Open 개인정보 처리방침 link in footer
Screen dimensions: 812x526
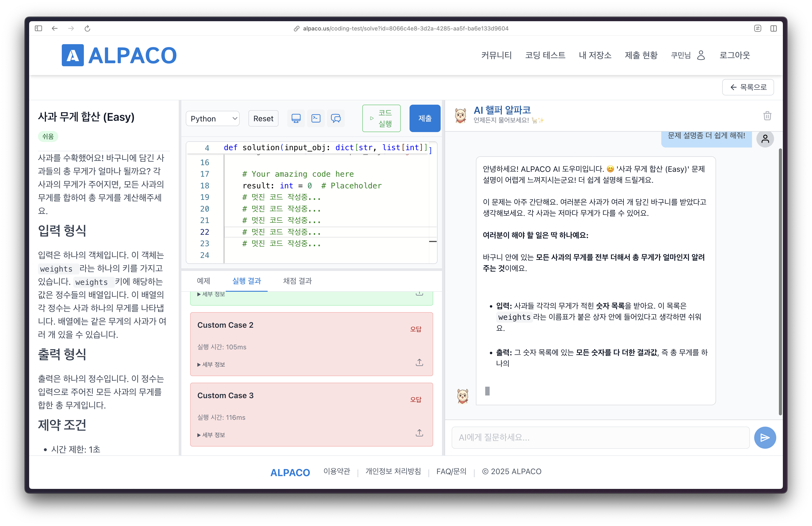(393, 471)
